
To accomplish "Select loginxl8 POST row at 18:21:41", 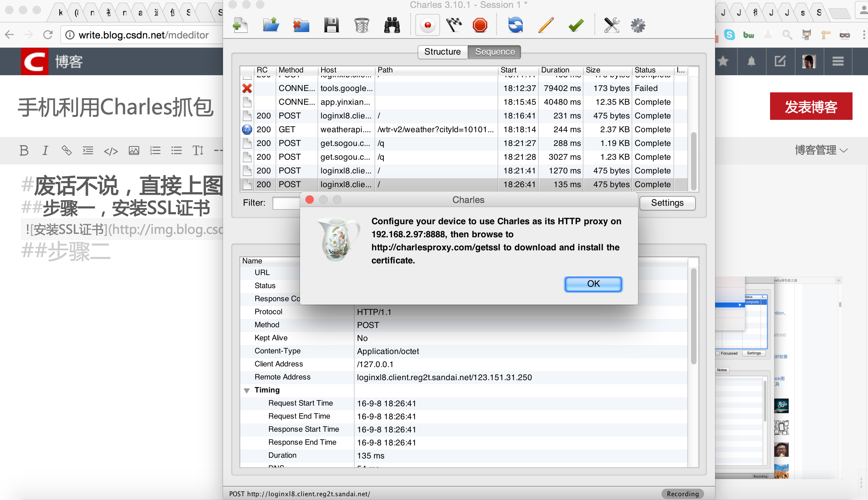I will click(x=464, y=171).
